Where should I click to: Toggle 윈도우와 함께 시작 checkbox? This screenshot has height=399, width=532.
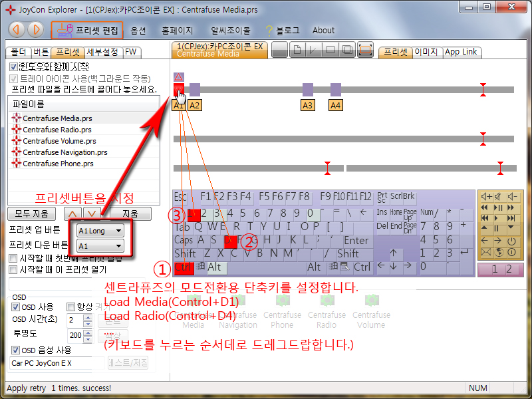13,66
